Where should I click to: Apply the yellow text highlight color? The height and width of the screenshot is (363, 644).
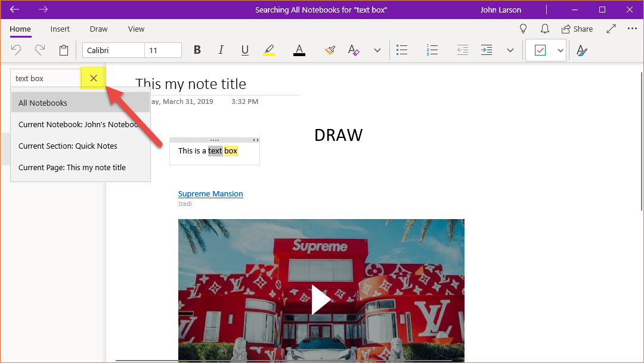(x=269, y=50)
